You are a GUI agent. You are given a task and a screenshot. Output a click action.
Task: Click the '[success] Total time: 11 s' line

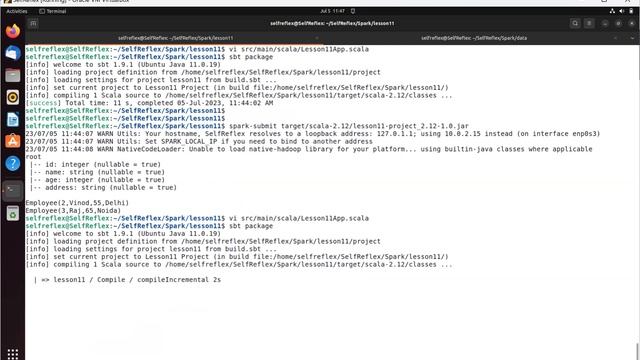(149, 103)
